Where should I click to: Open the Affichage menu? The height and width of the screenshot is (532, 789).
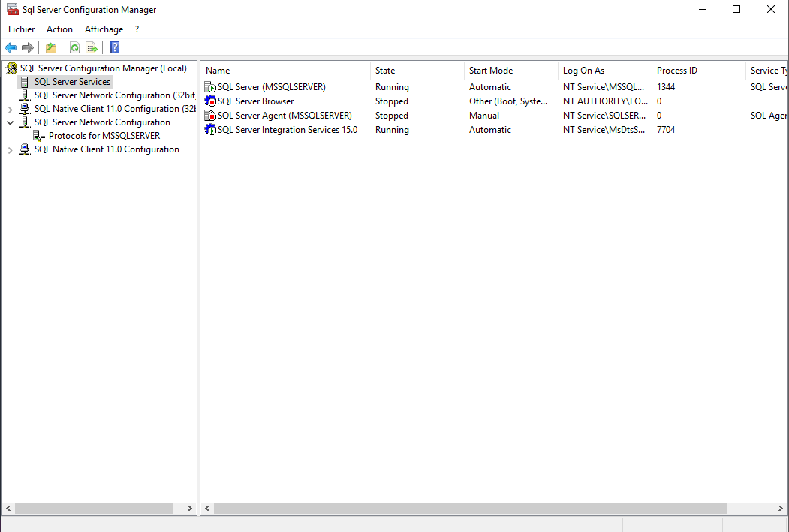[x=104, y=29]
